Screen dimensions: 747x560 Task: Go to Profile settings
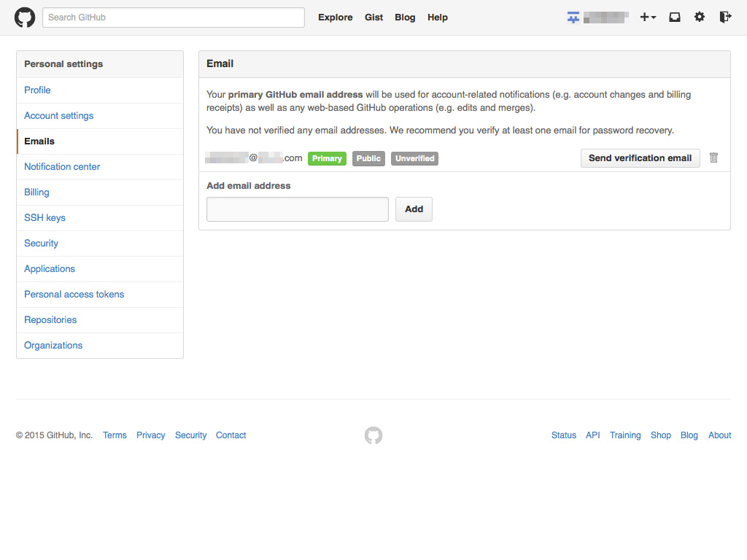(37, 90)
